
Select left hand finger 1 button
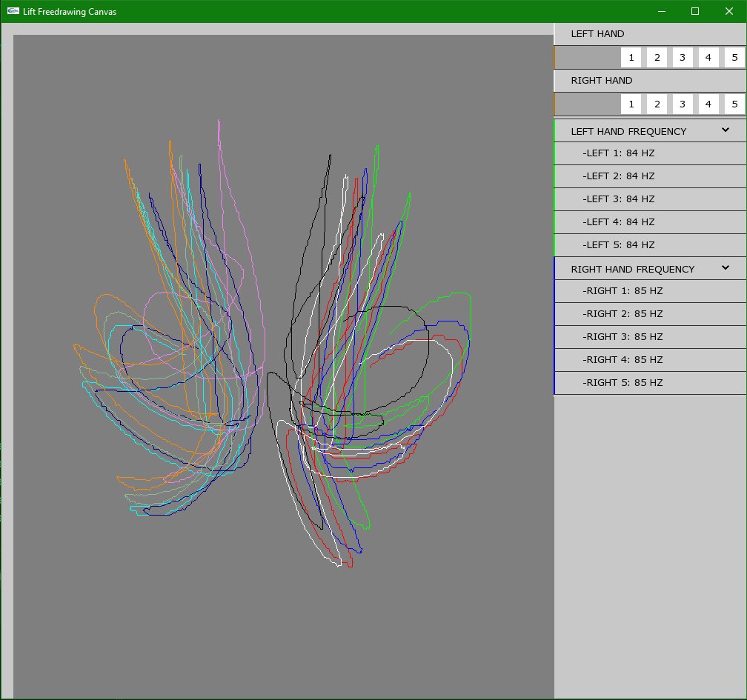pos(631,58)
